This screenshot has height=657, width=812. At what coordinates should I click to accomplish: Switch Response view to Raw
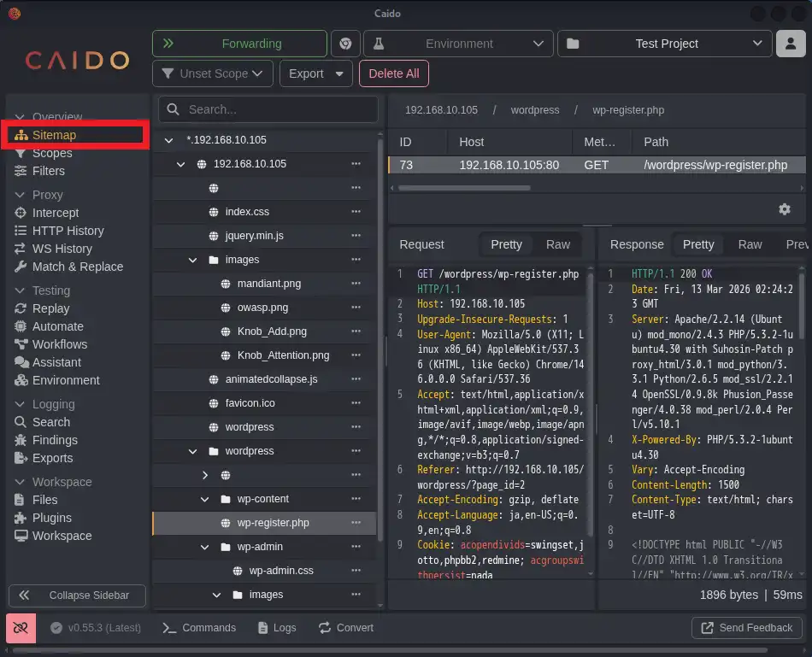click(x=750, y=244)
